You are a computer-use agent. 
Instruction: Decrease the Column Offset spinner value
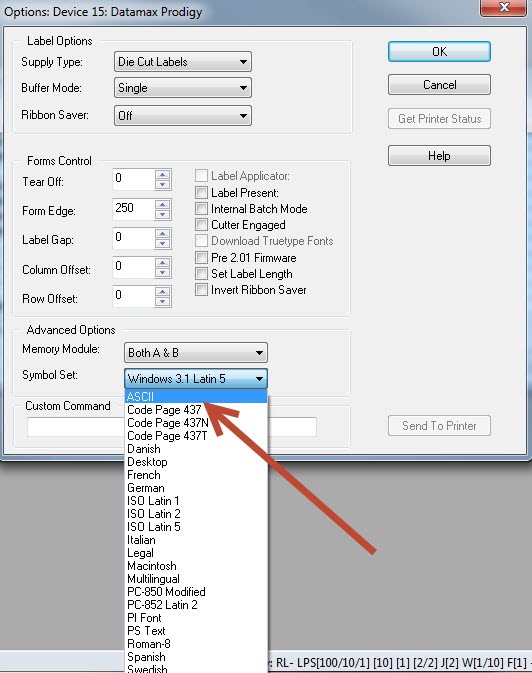click(162, 272)
